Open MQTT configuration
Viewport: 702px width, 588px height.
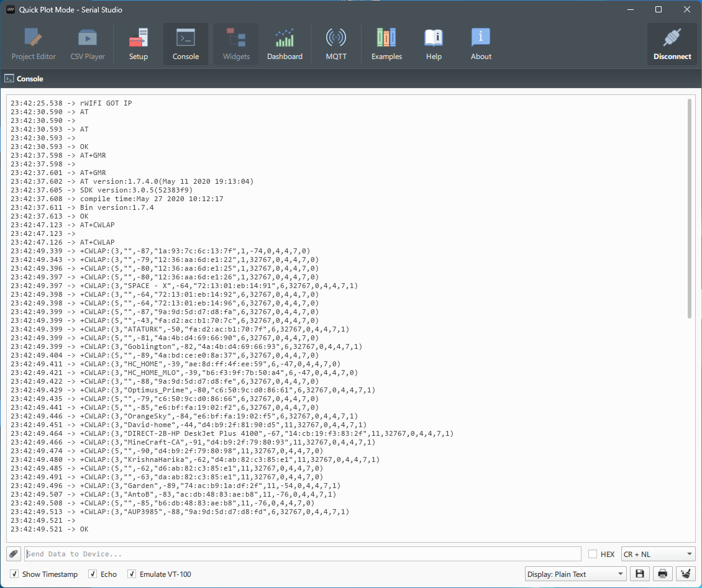coord(335,44)
